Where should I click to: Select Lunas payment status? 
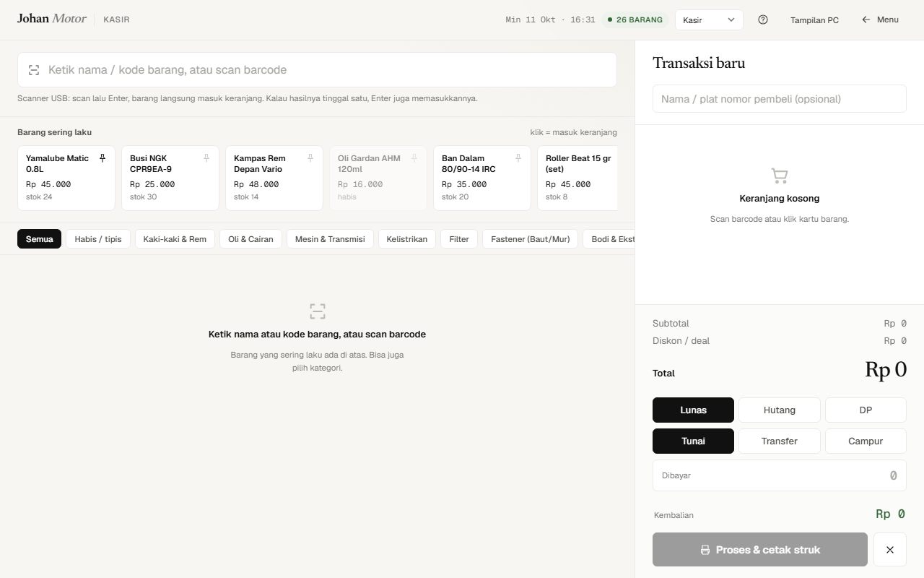coord(693,410)
